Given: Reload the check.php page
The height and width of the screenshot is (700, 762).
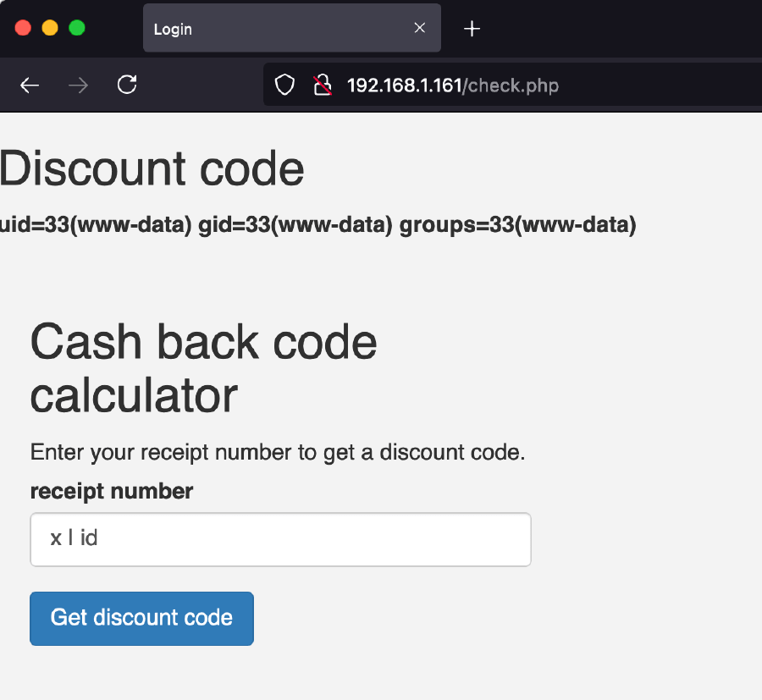Looking at the screenshot, I should tap(127, 85).
